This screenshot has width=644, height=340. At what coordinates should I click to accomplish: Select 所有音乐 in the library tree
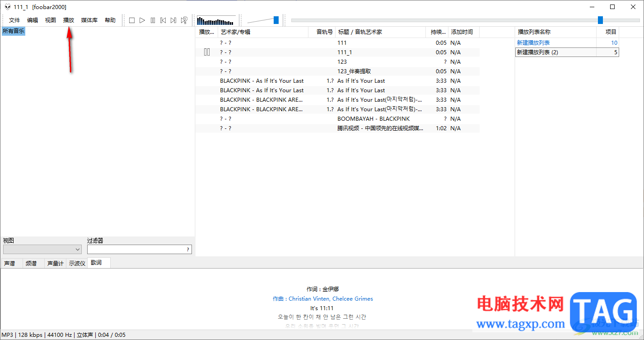[x=14, y=31]
